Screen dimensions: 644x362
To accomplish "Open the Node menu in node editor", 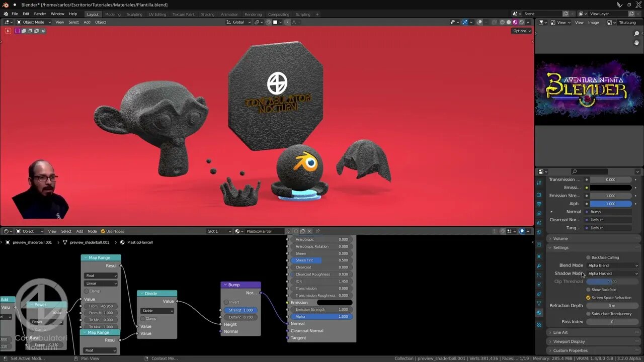I will tap(92, 231).
